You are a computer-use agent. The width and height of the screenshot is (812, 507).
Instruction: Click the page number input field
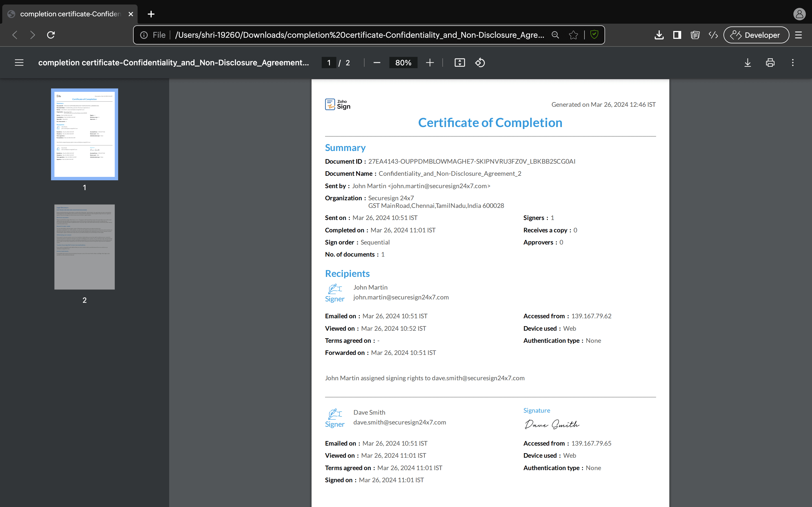pos(329,63)
